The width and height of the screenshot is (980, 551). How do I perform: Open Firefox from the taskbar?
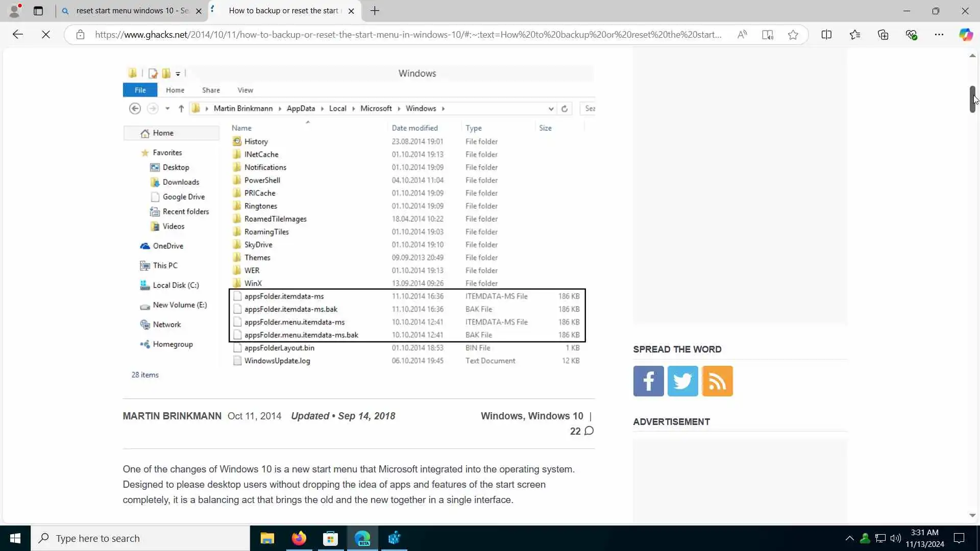point(299,538)
